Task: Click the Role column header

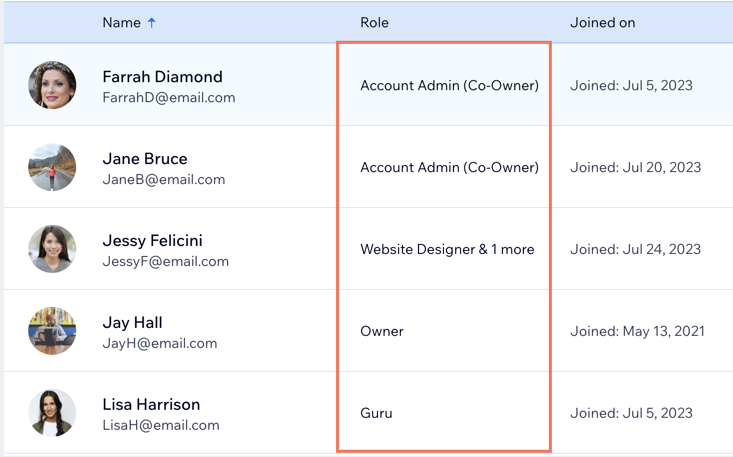Action: 374,22
